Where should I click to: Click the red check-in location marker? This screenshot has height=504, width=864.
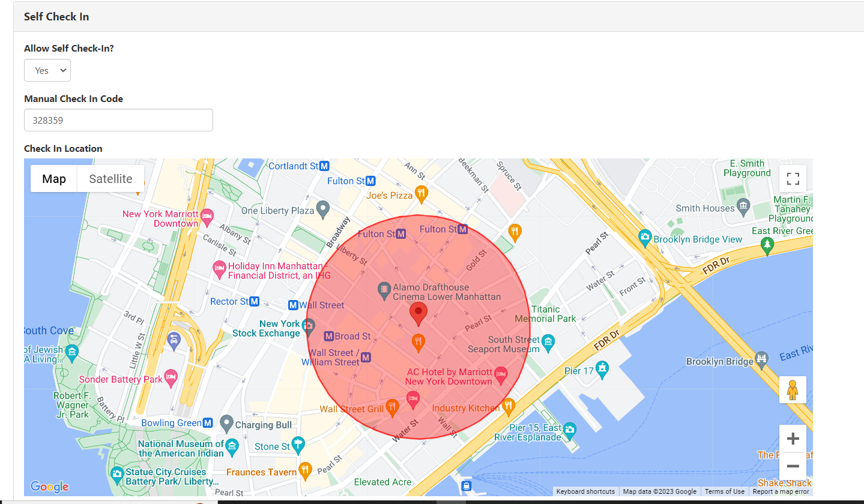(418, 314)
